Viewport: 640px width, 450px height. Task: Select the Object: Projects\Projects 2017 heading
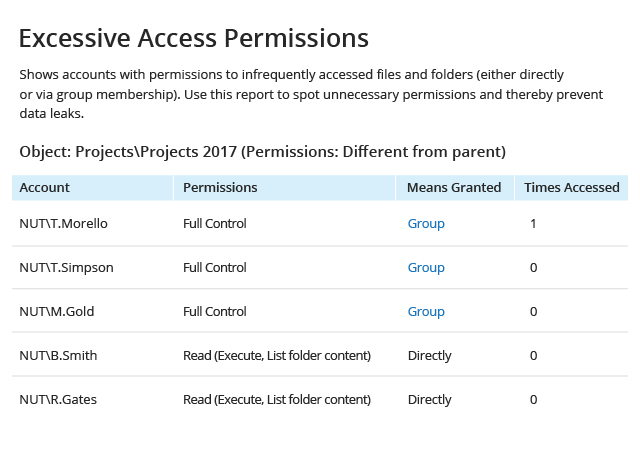262,152
